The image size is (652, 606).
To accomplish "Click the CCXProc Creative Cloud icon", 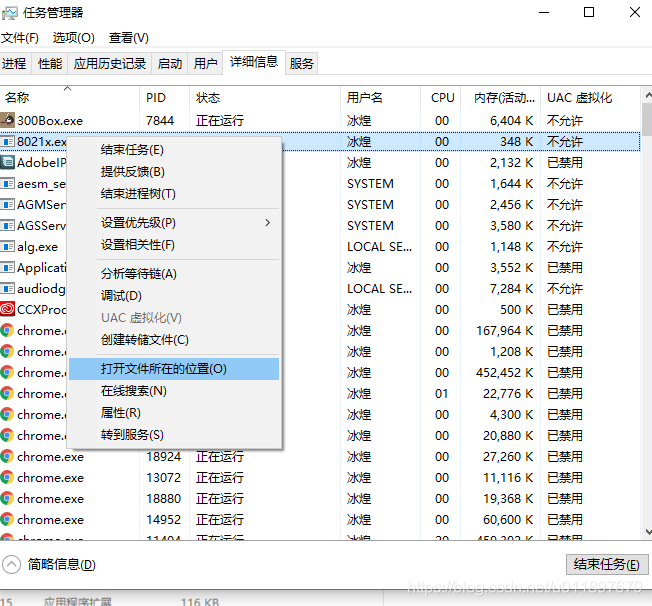I will (x=7, y=309).
